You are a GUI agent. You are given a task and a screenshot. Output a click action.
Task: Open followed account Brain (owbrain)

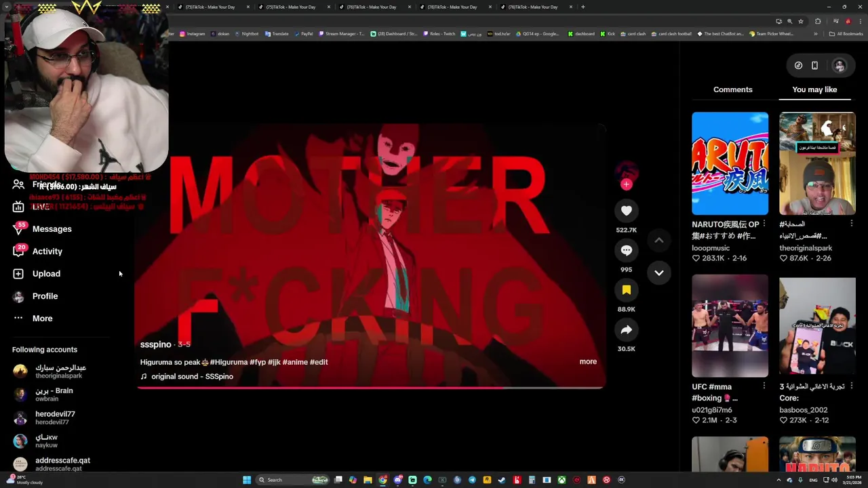point(44,394)
